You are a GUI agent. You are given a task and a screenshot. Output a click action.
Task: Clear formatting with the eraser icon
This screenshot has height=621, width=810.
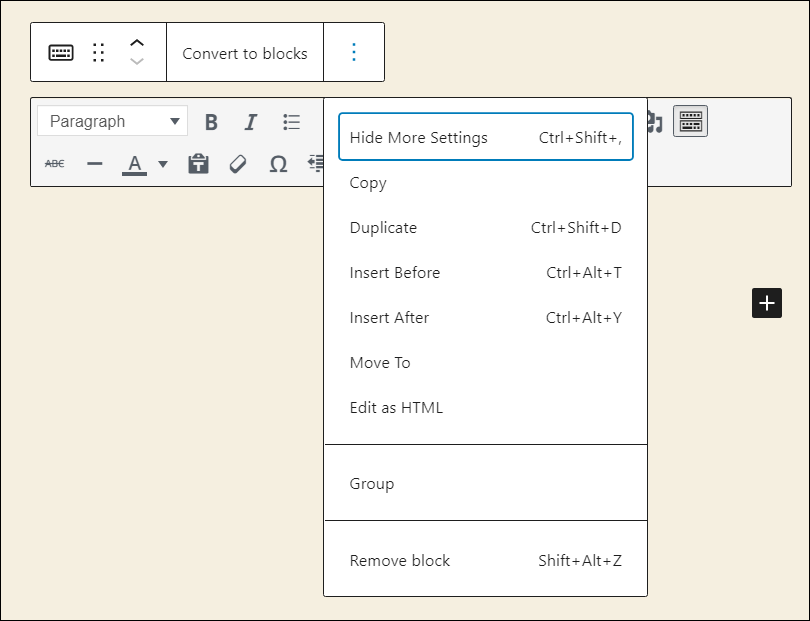(x=238, y=164)
